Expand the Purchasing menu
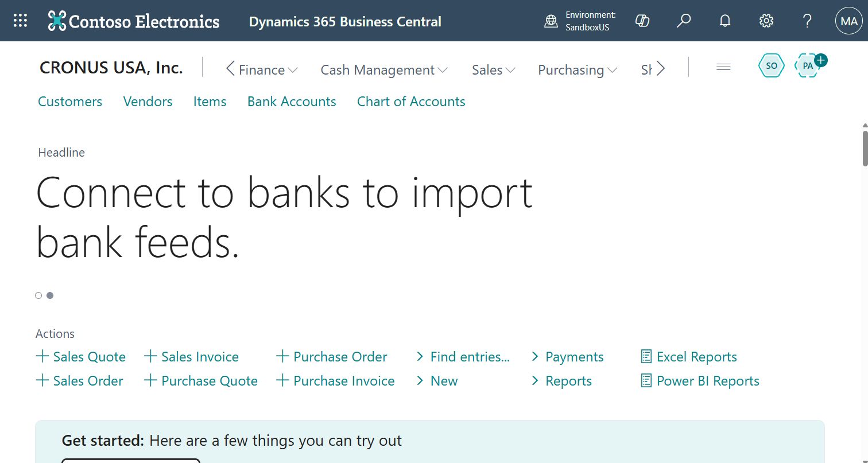 click(578, 70)
